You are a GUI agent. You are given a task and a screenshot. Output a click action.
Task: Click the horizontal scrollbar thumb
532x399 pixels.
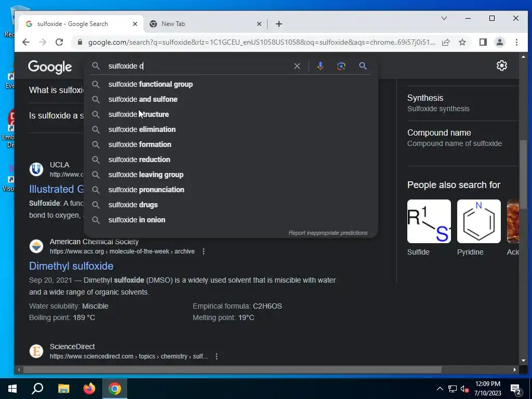pos(232,369)
